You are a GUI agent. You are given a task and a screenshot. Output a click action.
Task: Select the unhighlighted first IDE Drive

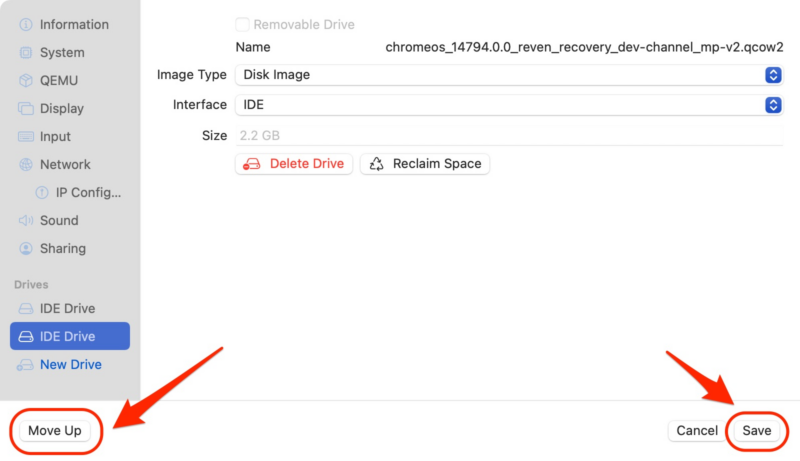[x=70, y=309]
